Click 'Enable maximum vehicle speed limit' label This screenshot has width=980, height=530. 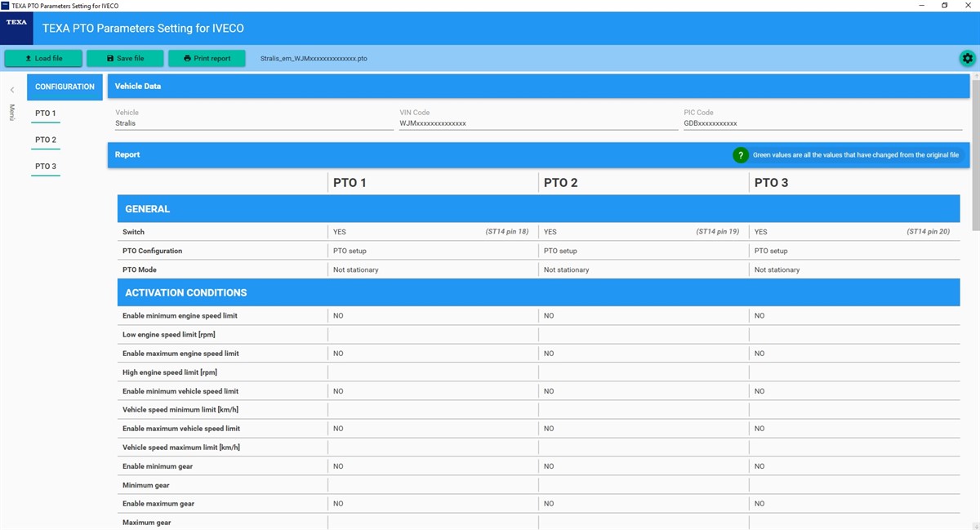tap(181, 429)
